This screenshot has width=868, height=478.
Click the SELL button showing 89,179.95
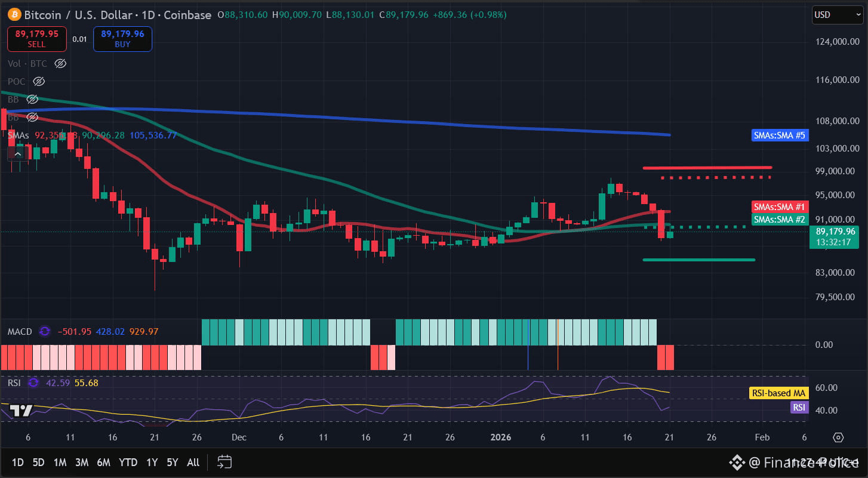coord(36,39)
